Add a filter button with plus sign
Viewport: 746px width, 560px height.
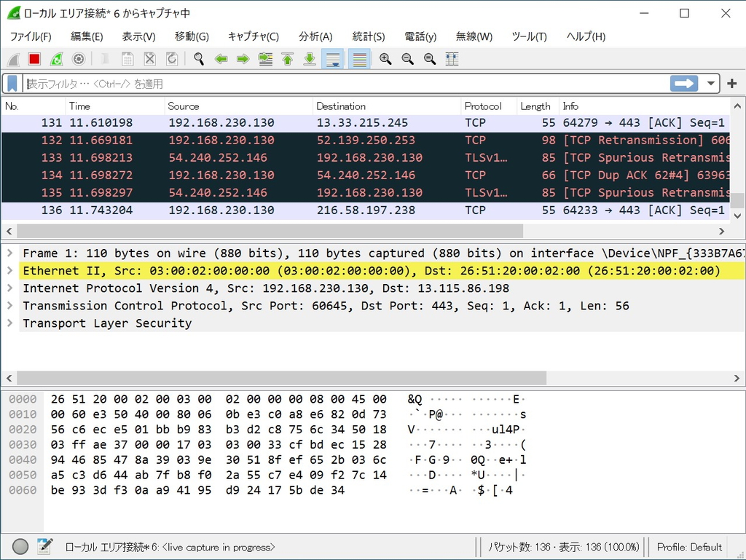pyautogui.click(x=731, y=82)
